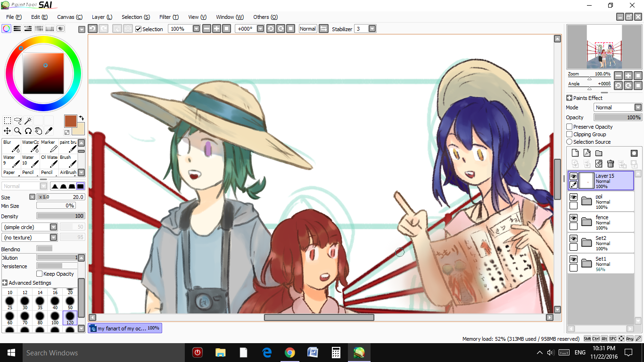Screen dimensions: 644x362
Task: Pick the Eyedropper color picker tool
Action: pyautogui.click(x=49, y=131)
